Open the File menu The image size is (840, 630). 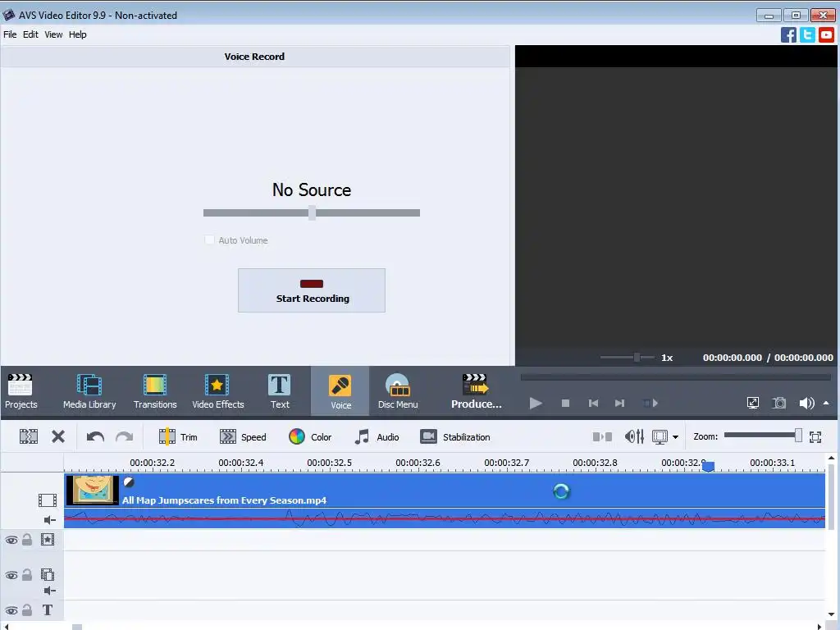10,34
